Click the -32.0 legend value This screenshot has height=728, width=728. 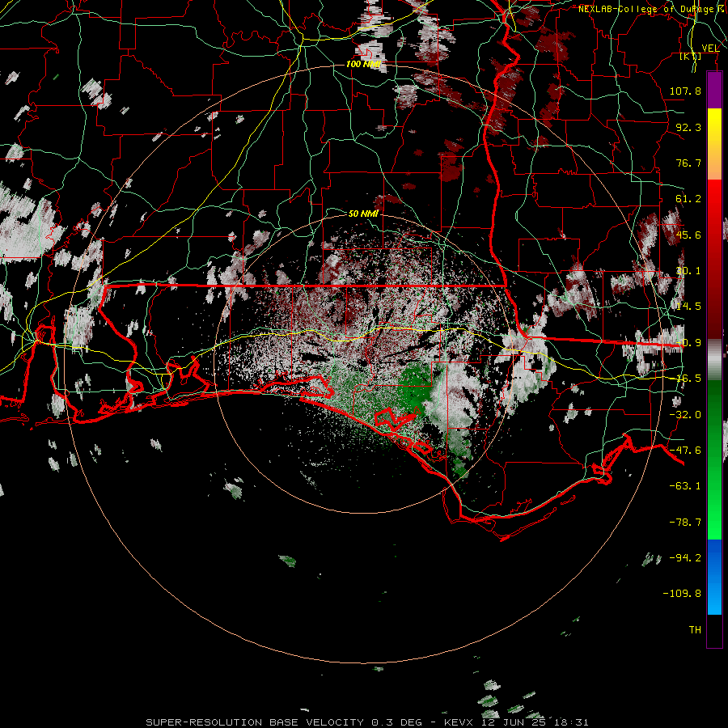click(685, 415)
